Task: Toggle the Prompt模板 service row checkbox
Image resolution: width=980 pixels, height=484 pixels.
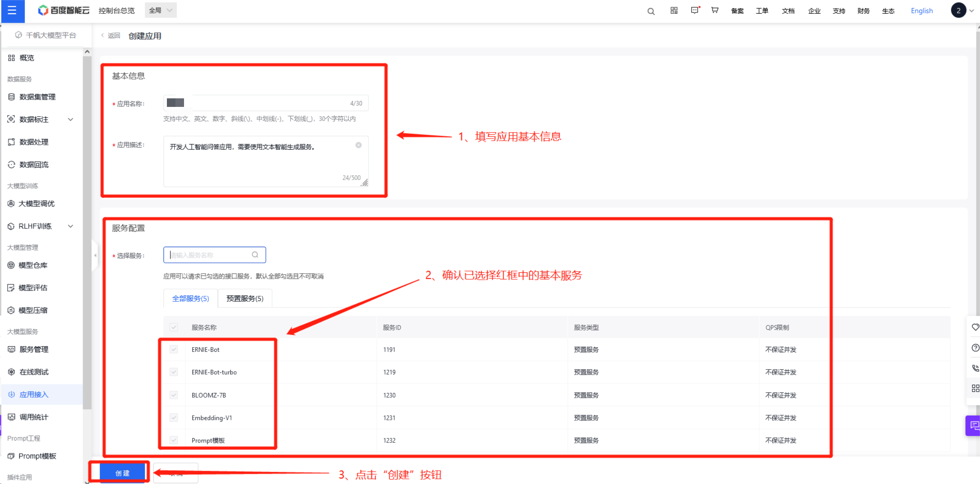Action: pos(174,440)
